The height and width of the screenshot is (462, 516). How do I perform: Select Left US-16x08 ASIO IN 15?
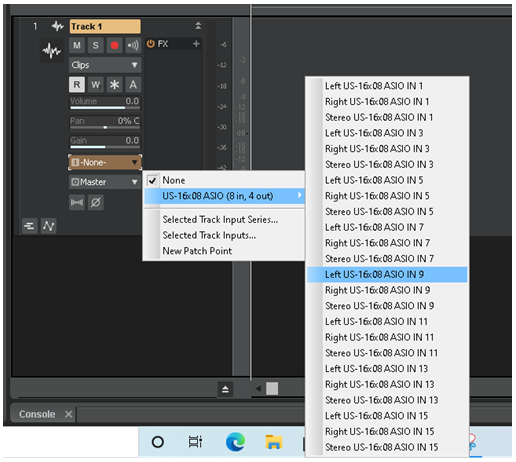click(x=387, y=416)
